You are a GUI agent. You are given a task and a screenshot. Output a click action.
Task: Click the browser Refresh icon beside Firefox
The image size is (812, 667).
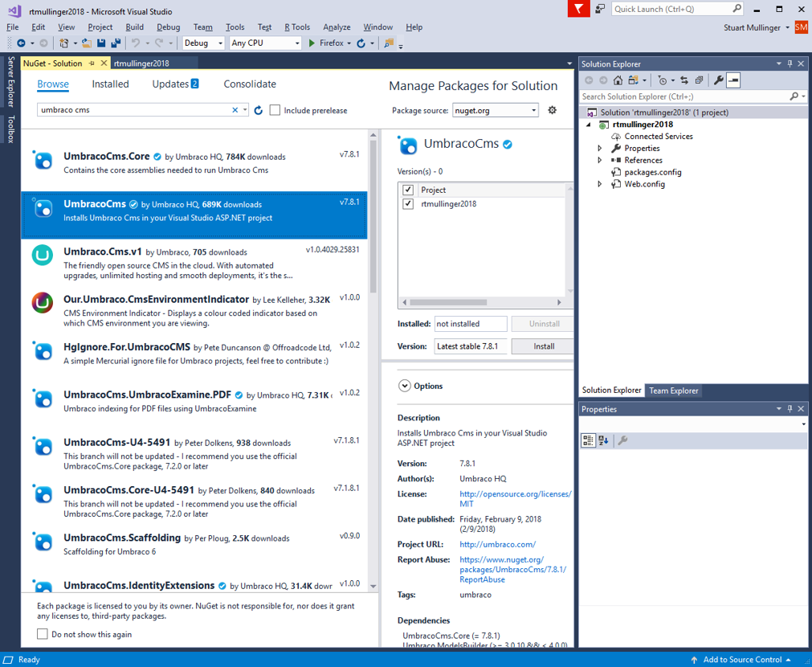pyautogui.click(x=361, y=43)
